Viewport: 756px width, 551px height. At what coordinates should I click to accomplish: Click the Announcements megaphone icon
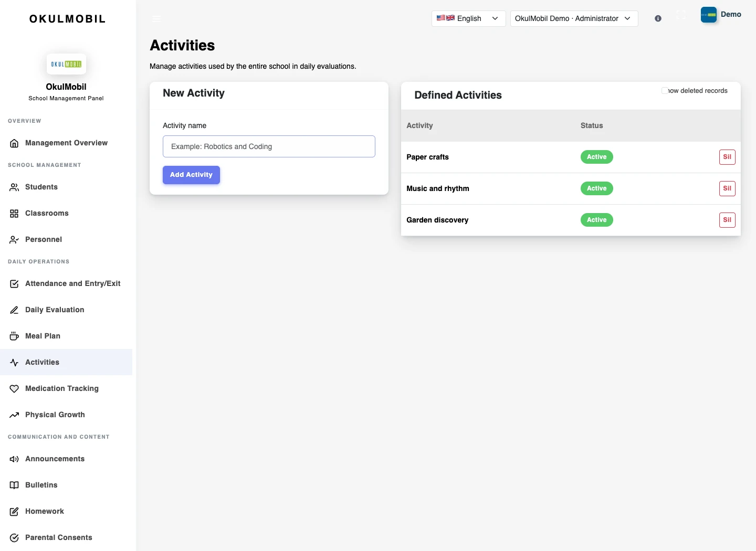pos(14,459)
